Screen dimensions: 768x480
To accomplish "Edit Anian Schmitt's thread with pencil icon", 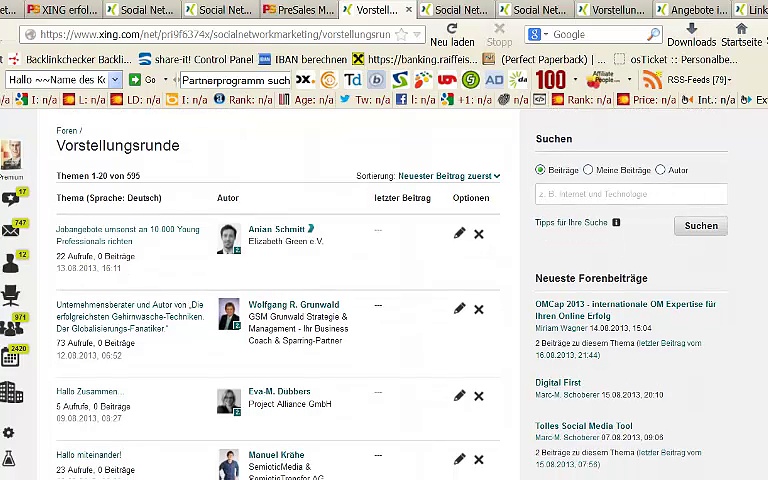I will 459,233.
